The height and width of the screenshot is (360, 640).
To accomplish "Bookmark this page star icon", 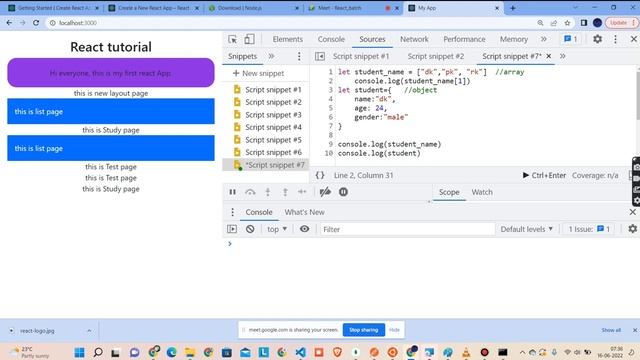I will [567, 23].
